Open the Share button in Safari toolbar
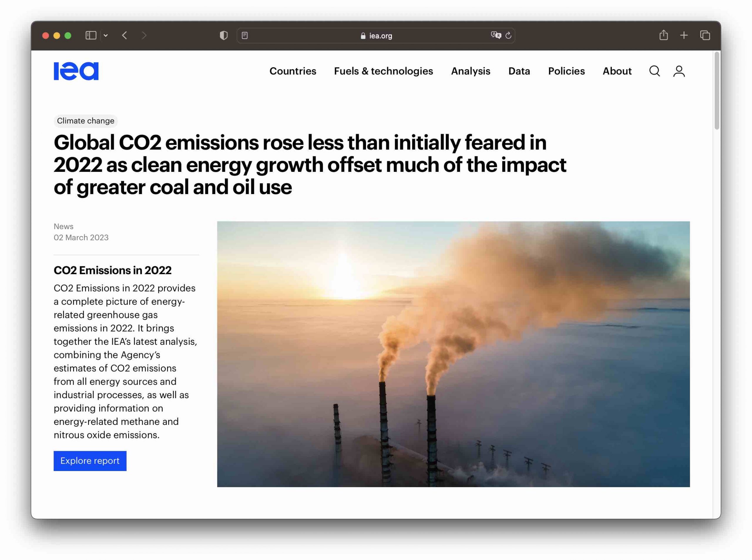Image resolution: width=752 pixels, height=560 pixels. click(664, 35)
